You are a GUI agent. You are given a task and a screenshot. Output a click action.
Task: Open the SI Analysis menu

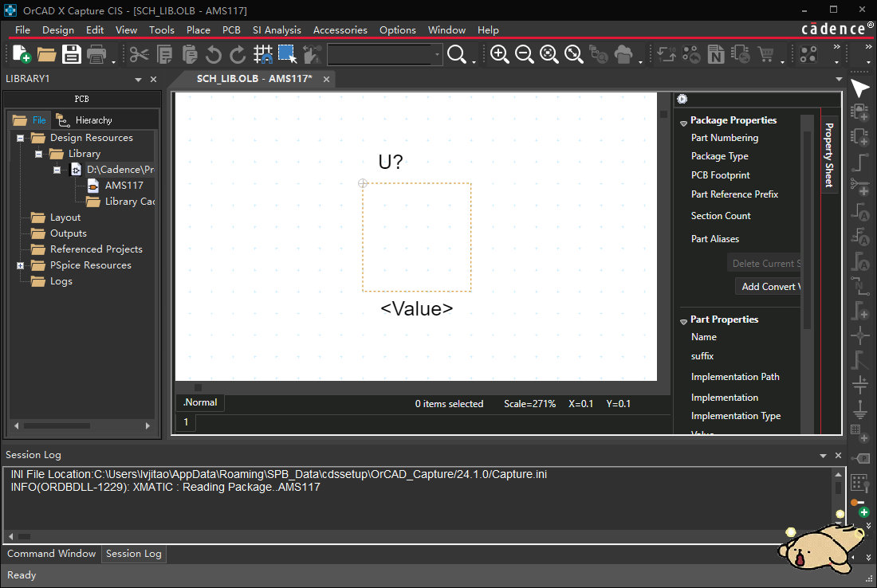[277, 30]
